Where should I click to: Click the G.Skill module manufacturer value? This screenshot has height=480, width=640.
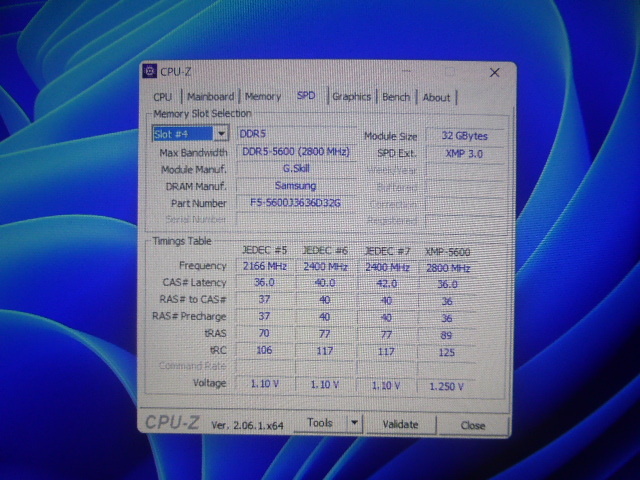(x=296, y=169)
